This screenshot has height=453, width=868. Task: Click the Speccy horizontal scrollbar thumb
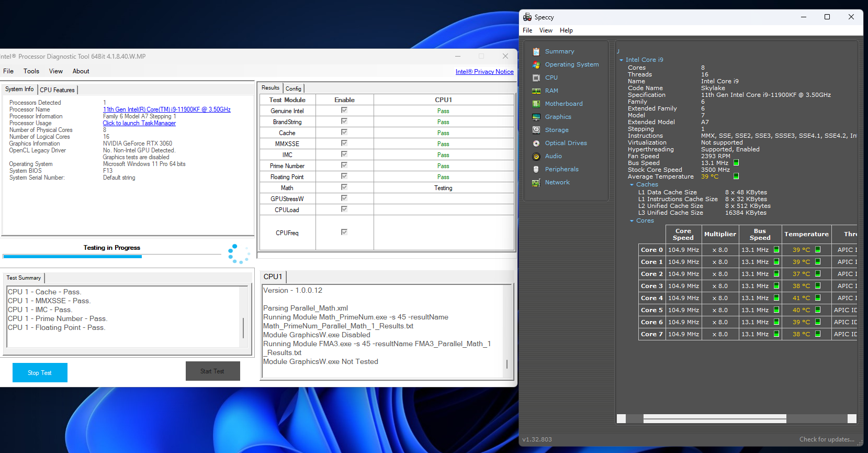715,418
